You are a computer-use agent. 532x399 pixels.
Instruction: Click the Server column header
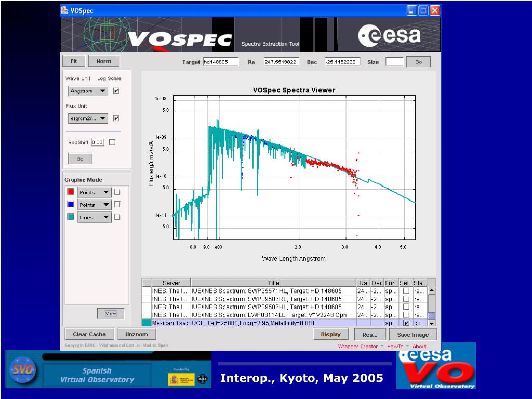171,283
